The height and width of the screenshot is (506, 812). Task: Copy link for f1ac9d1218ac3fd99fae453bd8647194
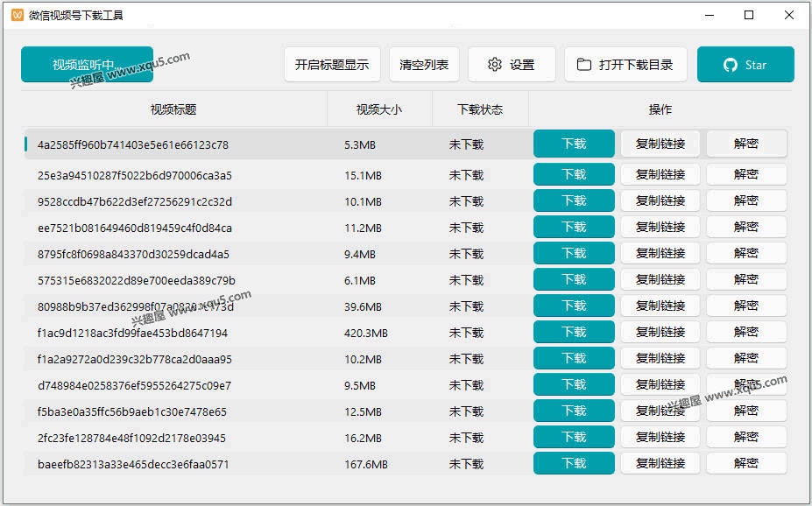coord(660,332)
